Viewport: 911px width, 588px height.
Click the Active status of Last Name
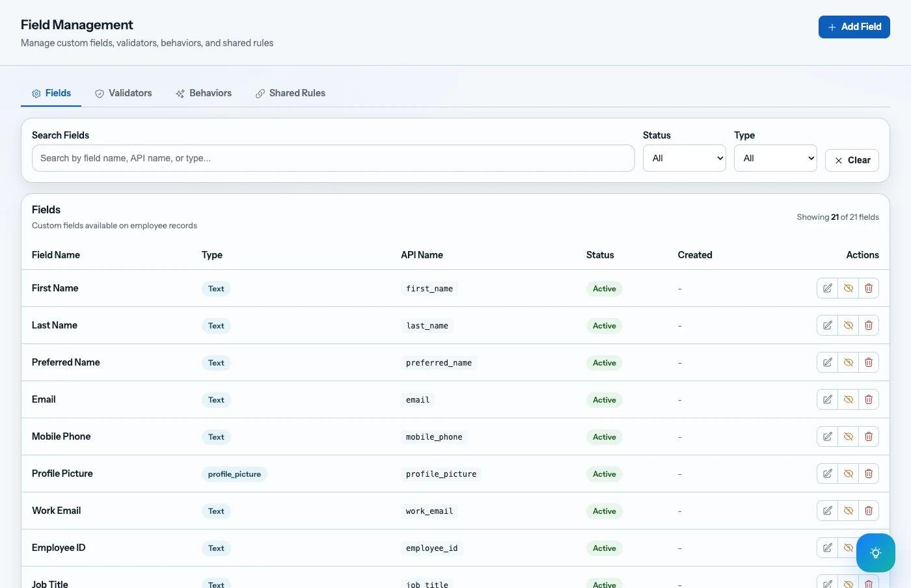pyautogui.click(x=605, y=326)
